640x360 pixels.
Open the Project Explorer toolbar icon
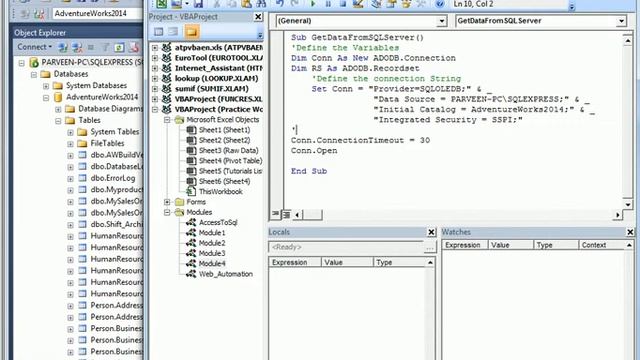376,4
